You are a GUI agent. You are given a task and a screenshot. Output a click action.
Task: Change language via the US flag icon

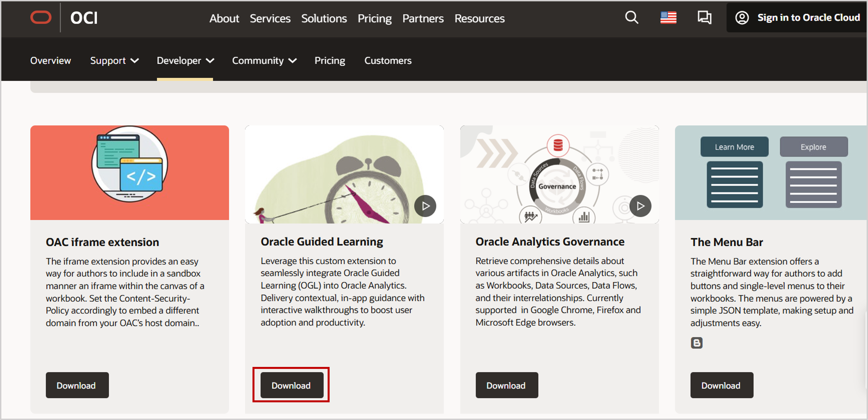(x=668, y=18)
